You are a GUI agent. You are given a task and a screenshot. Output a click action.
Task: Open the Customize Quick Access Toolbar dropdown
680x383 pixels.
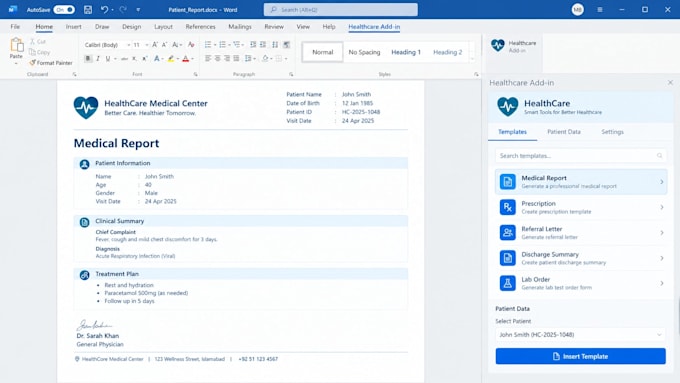click(138, 10)
